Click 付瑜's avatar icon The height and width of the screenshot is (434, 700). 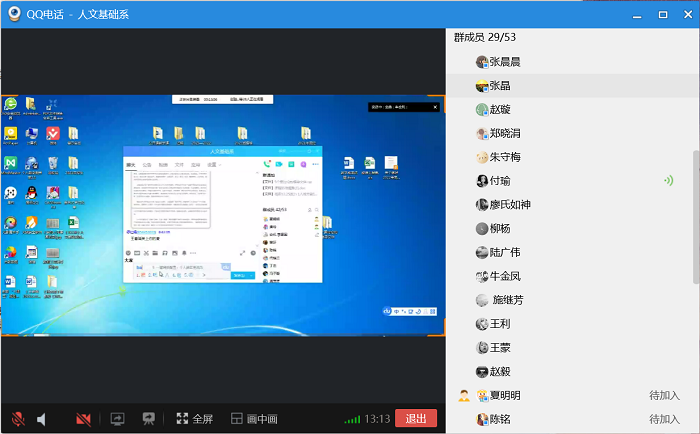[x=481, y=181]
